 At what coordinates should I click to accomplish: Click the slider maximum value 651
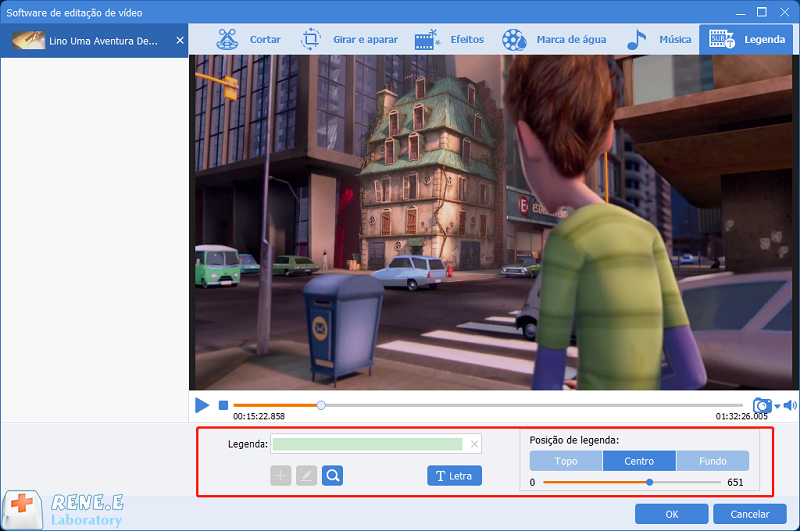coord(735,483)
